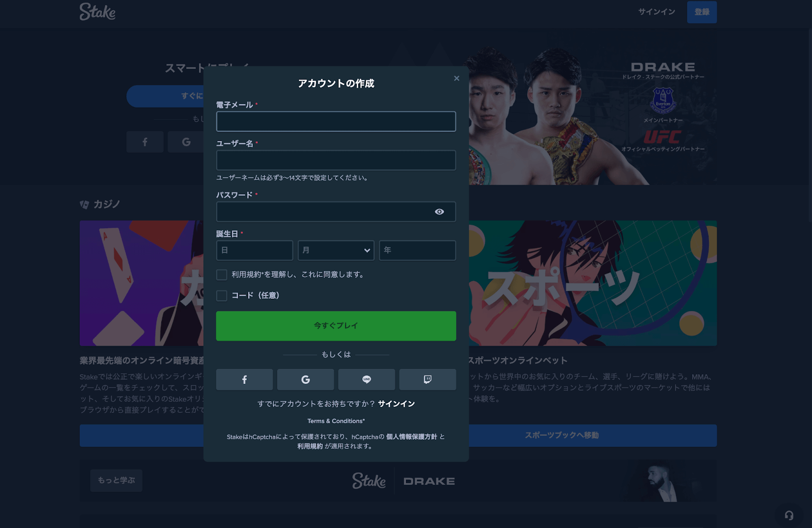Viewport: 812px width, 528px height.
Task: Sign up with Google in dialog
Action: pos(306,380)
